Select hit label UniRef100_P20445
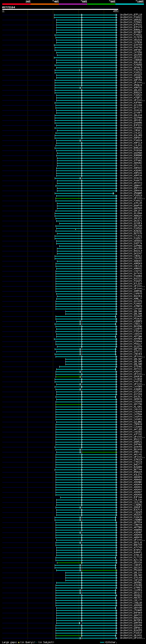 coord(131,316)
